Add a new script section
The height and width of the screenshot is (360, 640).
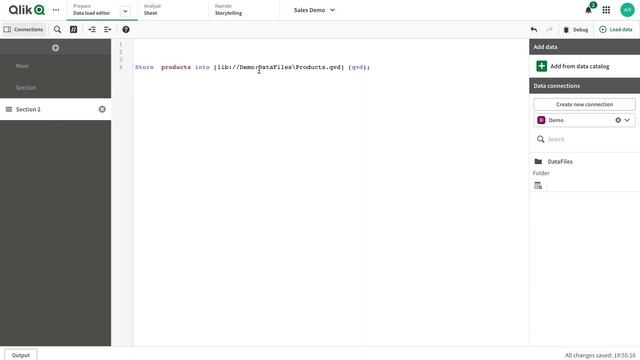click(56, 48)
